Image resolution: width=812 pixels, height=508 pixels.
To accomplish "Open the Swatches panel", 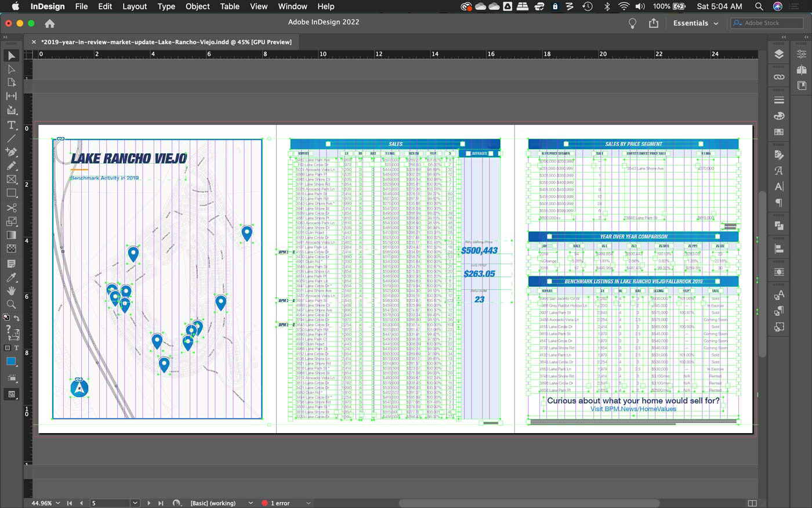I will pos(779,132).
